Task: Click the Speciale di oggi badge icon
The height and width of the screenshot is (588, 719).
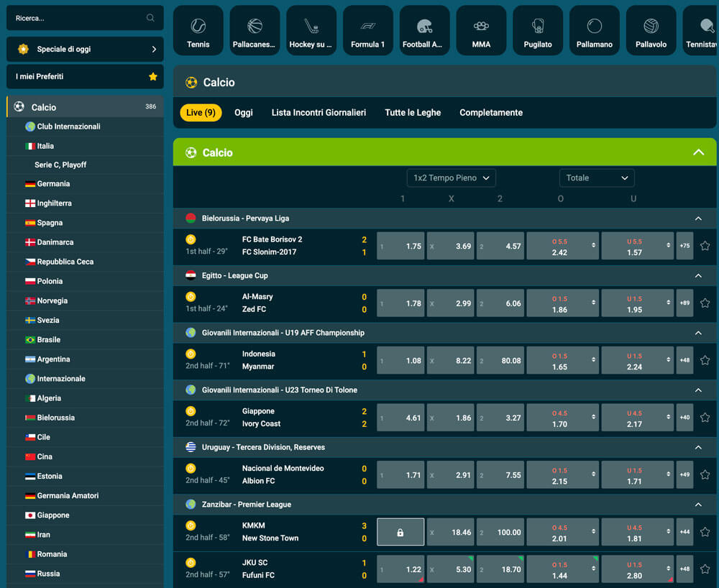Action: (x=23, y=49)
